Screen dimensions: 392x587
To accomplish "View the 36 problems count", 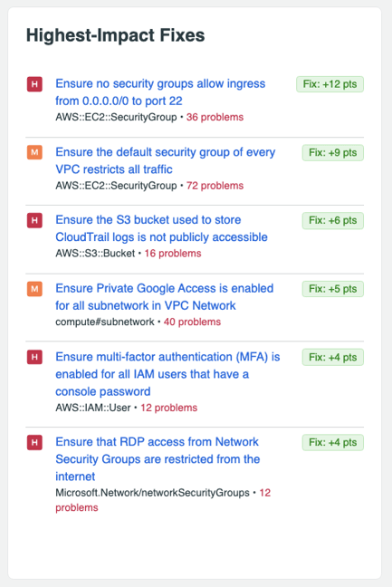I will pos(215,117).
